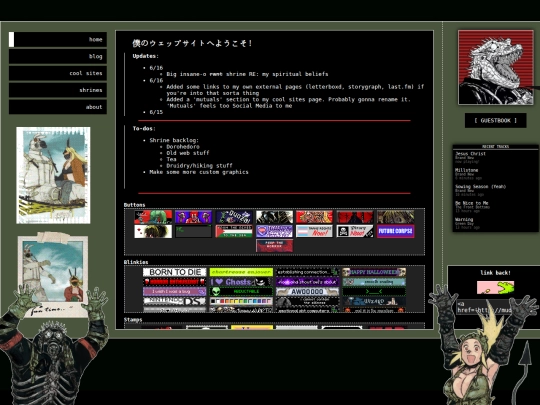The width and height of the screenshot is (540, 405).
Task: Click the 6/15 update entry
Action: [156, 112]
